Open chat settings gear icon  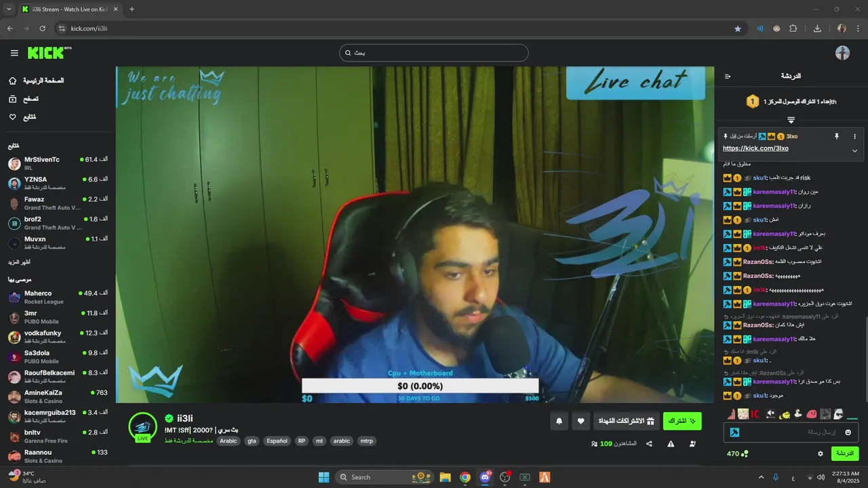click(x=821, y=453)
